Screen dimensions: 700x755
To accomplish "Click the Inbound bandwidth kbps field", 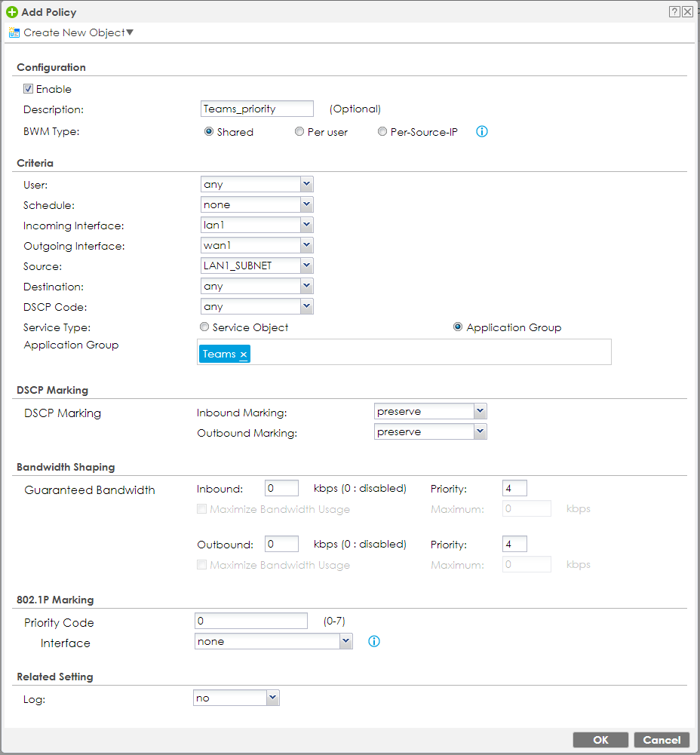I will tap(281, 488).
